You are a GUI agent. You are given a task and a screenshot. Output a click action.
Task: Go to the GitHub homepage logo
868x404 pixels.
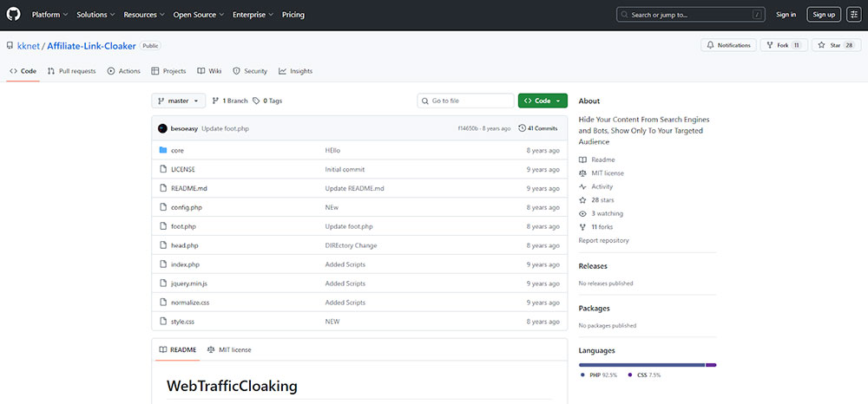click(13, 15)
